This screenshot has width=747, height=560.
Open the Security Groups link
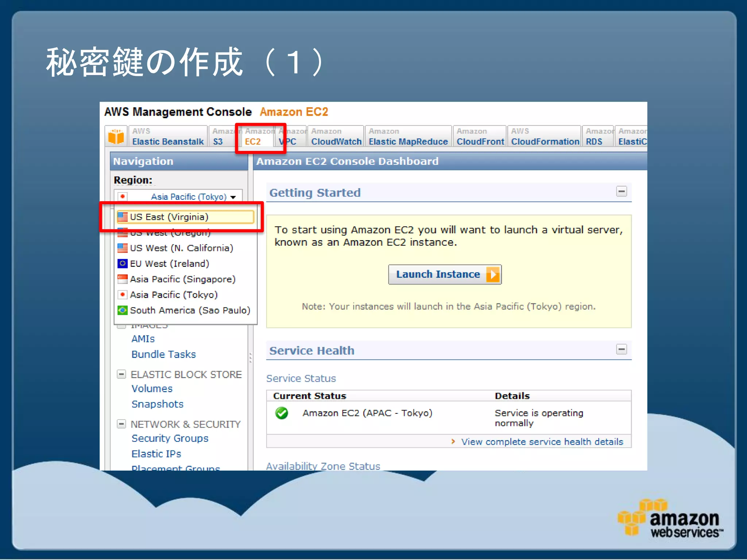170,438
